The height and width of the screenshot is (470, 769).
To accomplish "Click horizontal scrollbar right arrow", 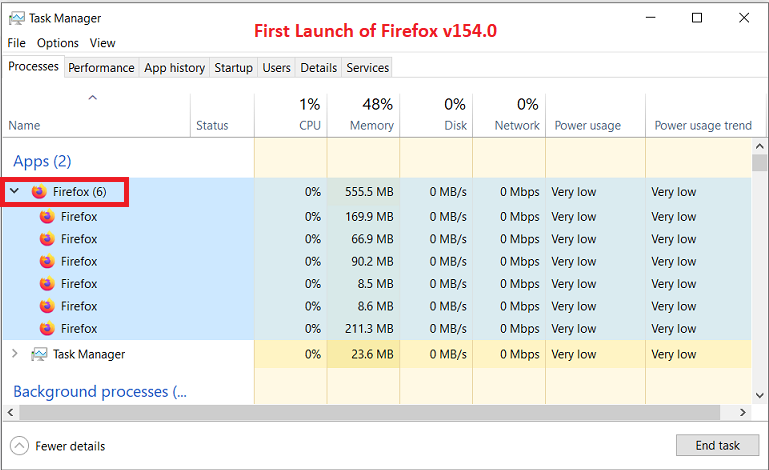I will tap(743, 413).
